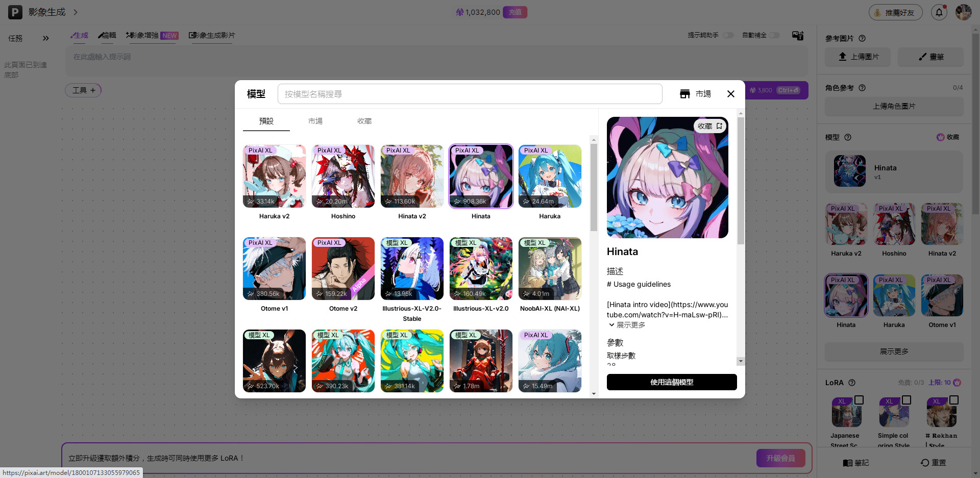Close the model selection dialog
This screenshot has width=980, height=478.
(x=731, y=94)
